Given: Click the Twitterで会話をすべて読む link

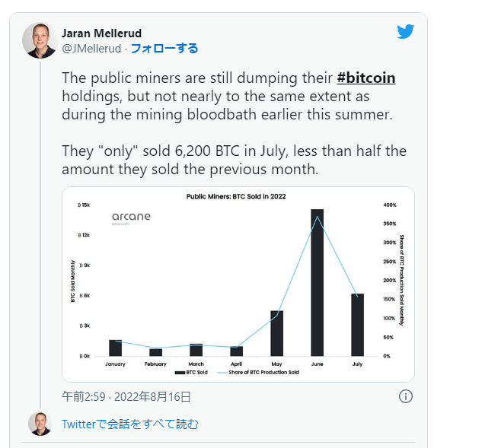Looking at the screenshot, I should coord(130,424).
